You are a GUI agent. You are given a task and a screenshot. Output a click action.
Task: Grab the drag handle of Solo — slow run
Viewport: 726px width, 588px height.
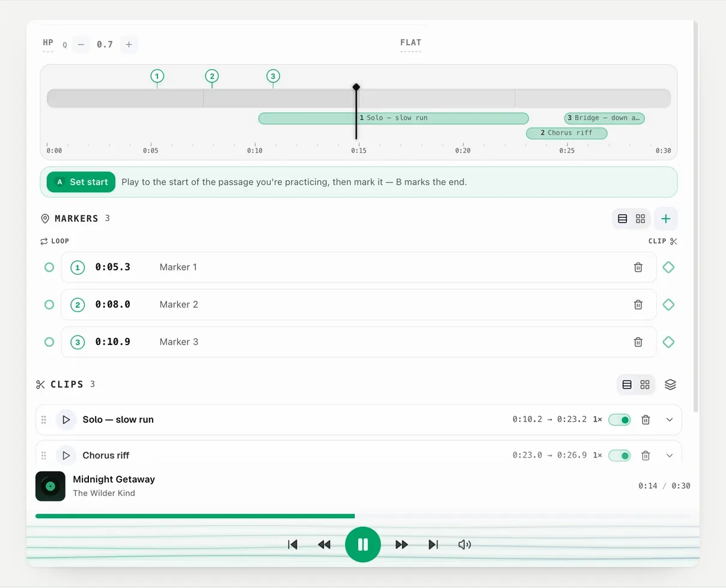click(x=44, y=420)
